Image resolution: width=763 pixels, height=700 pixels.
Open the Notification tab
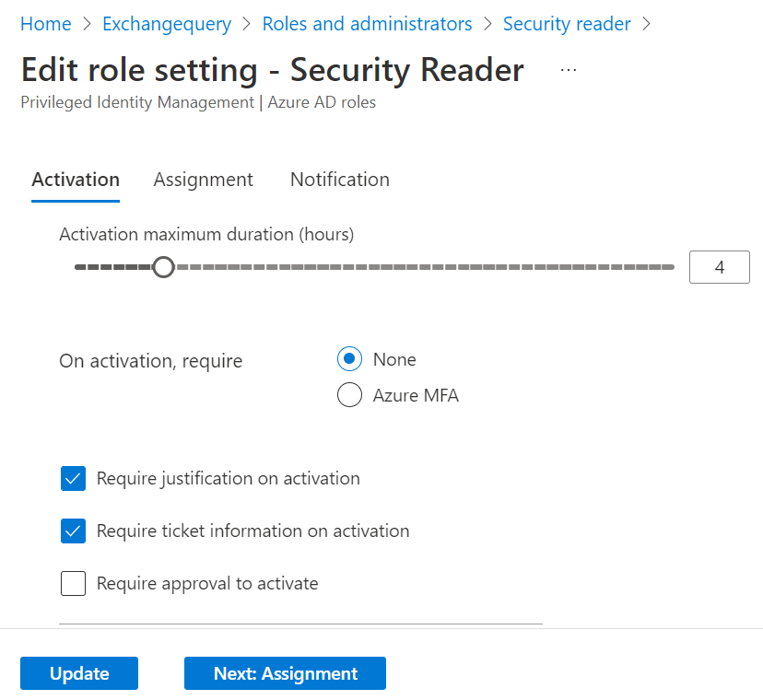[x=339, y=180]
